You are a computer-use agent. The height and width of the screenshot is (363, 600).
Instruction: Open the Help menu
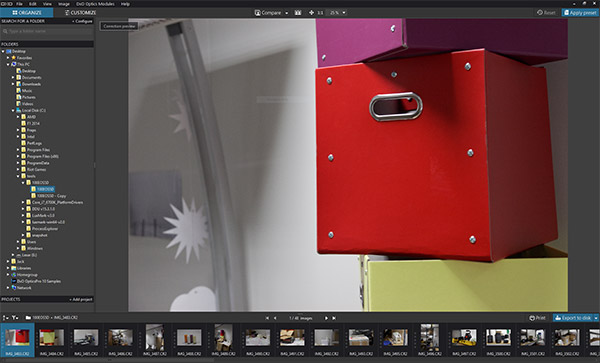click(125, 4)
